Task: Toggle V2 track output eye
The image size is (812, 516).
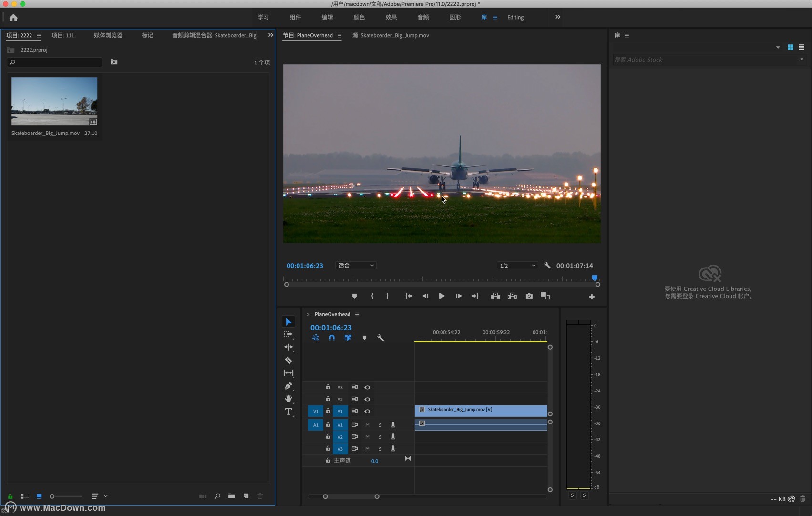Action: click(x=367, y=399)
